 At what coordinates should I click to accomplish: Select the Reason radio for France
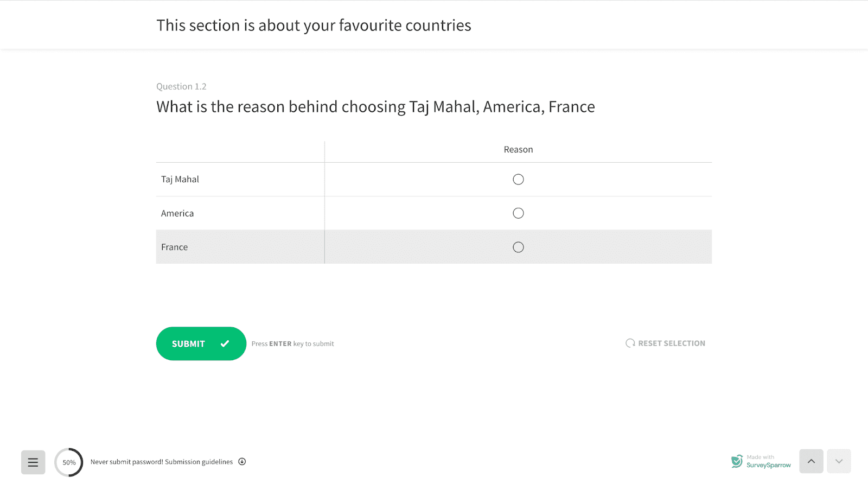[x=518, y=247]
